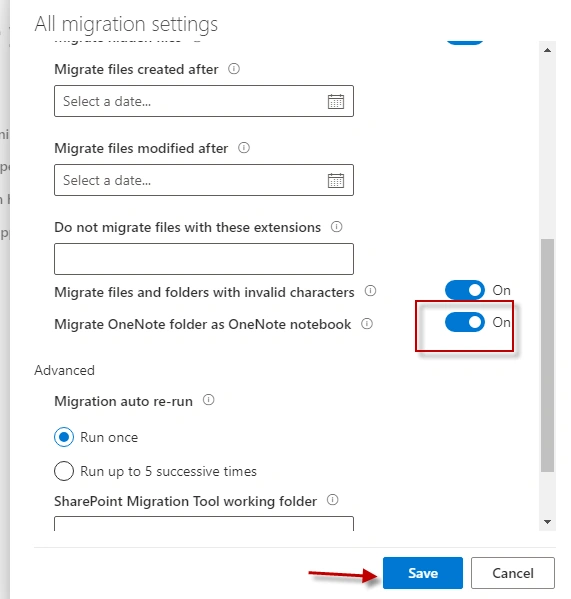
Task: Open info tooltip for Migrate files created after
Action: pos(234,69)
